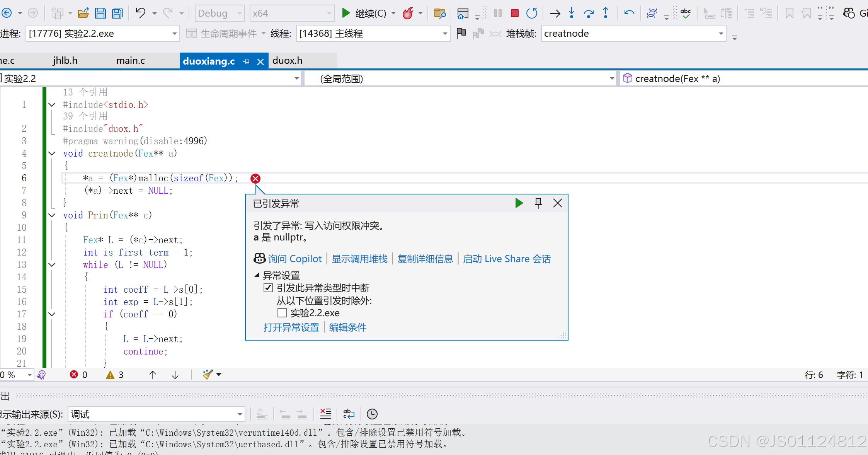Step into the function
This screenshot has height=455, width=868.
pyautogui.click(x=572, y=13)
